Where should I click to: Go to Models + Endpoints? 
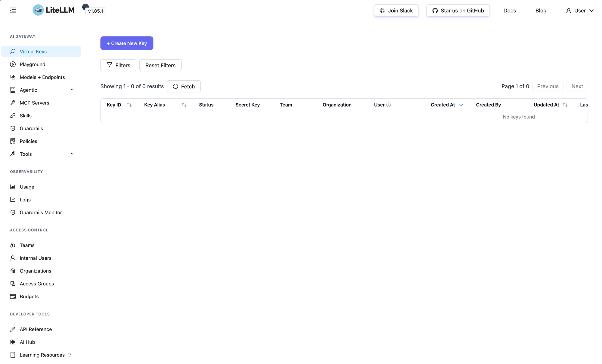[41, 77]
